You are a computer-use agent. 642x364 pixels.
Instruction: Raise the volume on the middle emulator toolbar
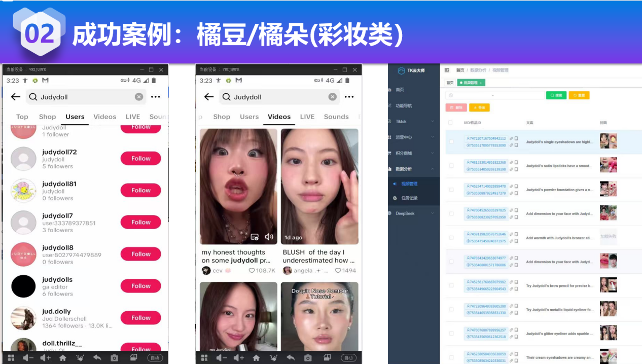click(239, 358)
